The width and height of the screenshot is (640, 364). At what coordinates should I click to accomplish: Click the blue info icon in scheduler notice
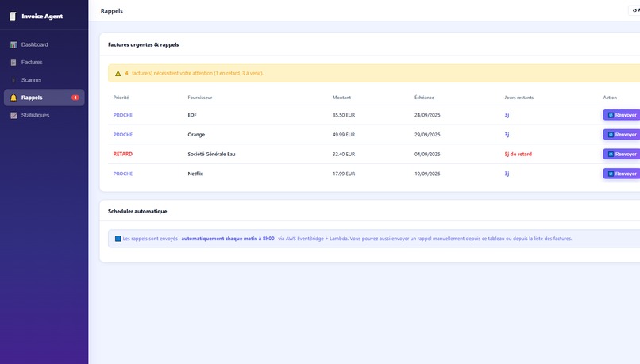click(x=118, y=239)
